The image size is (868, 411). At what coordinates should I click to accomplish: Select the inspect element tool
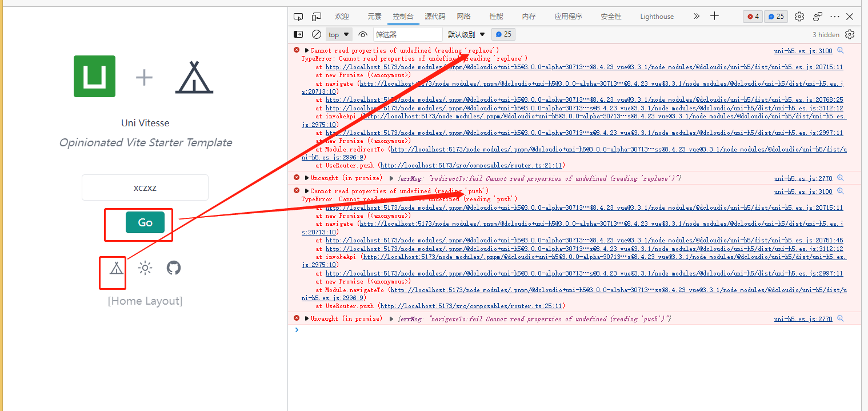click(298, 17)
